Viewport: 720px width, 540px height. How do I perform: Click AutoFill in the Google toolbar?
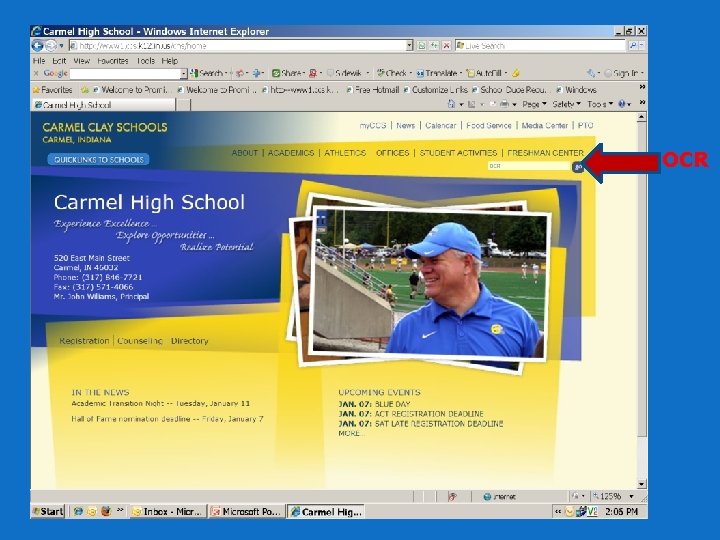click(484, 73)
